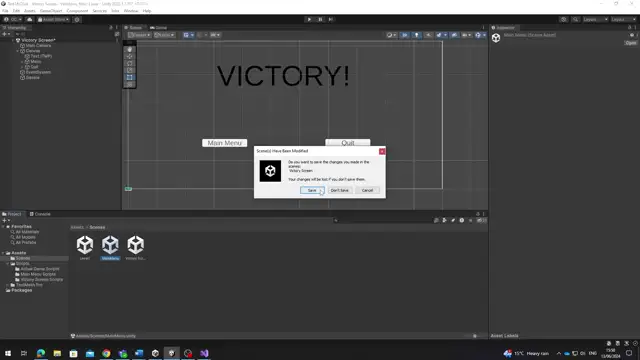Collapse the Assets folder in Project
Image resolution: width=640 pixels, height=360 pixels.
tap(4, 253)
